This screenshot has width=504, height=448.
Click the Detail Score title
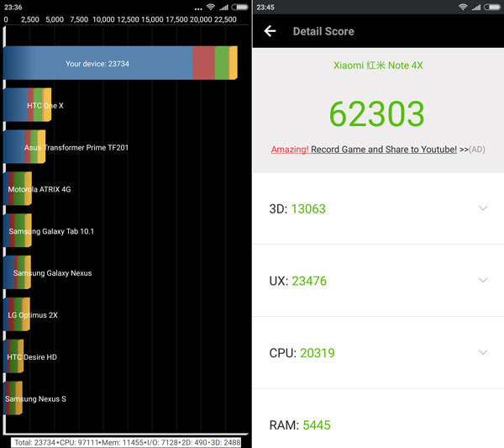(323, 31)
